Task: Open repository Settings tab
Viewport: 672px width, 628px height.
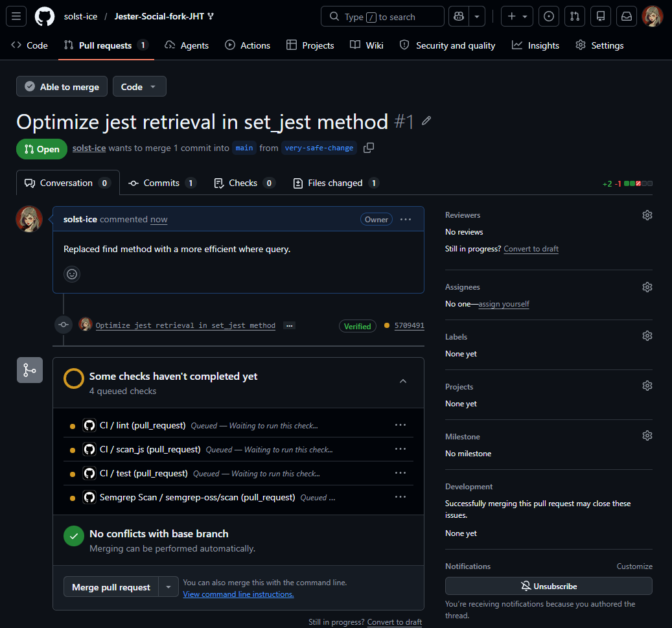Action: coord(599,45)
